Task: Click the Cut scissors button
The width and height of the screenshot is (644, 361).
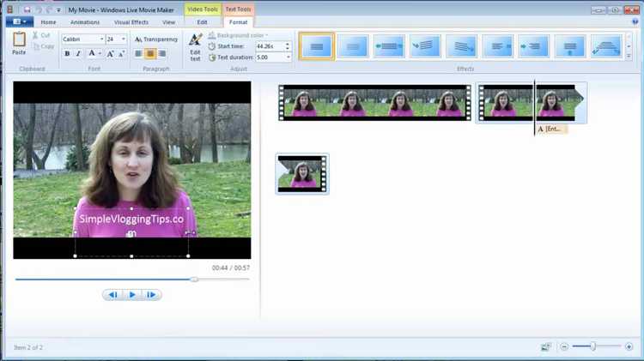Action: coord(41,36)
